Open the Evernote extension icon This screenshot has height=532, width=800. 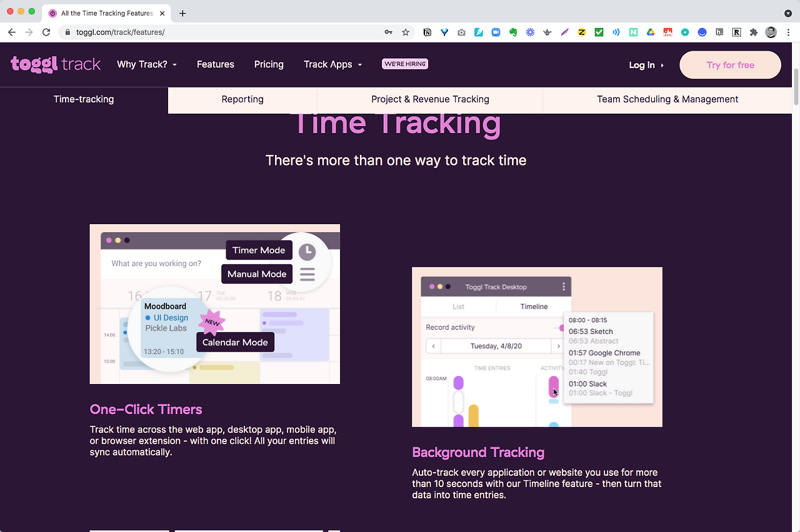point(512,31)
